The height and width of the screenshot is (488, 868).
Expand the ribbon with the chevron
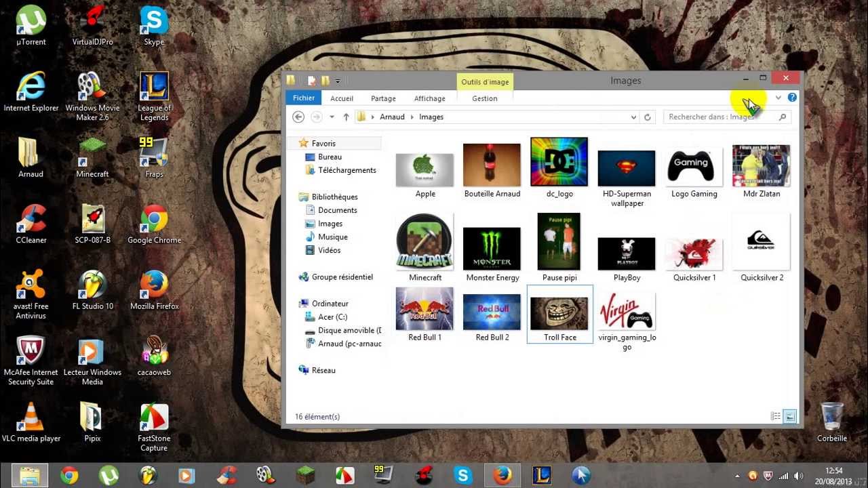click(x=778, y=98)
